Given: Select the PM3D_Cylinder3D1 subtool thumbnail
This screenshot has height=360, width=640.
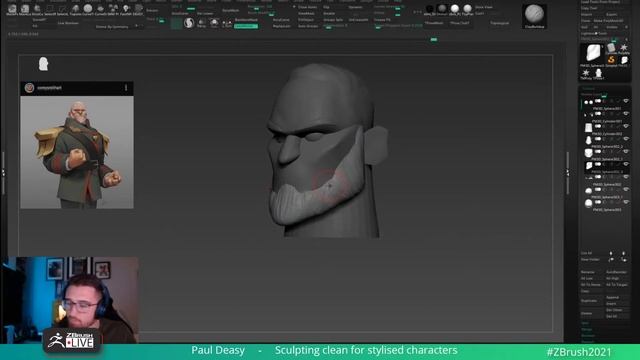Looking at the screenshot, I should click(588, 115).
